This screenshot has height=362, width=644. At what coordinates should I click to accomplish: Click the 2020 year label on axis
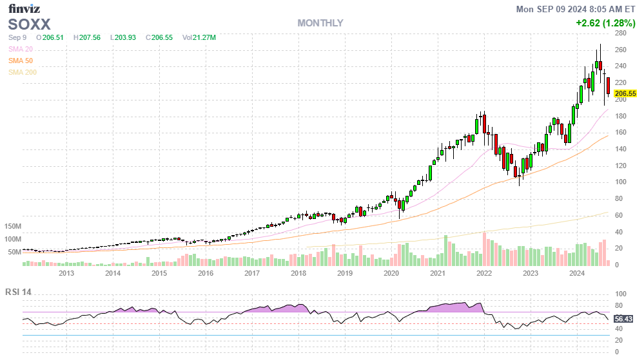pyautogui.click(x=391, y=273)
